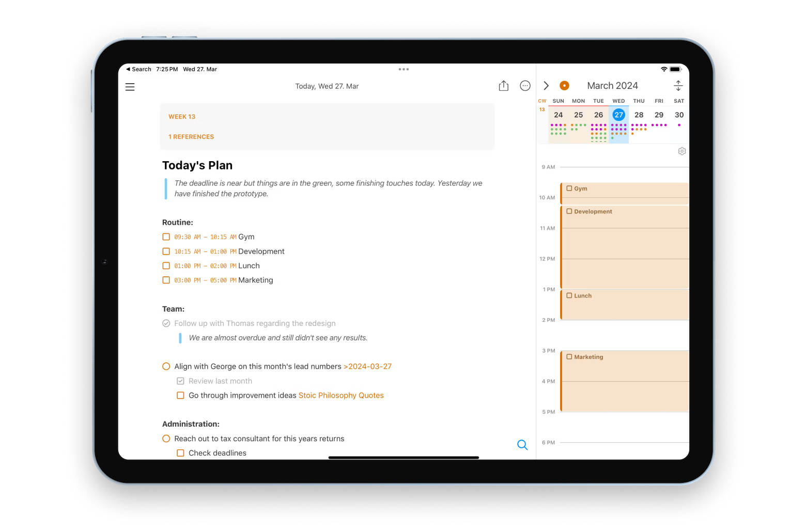Check the Marketing routine checkbox
Screen dimensions: 806x532
166,280
